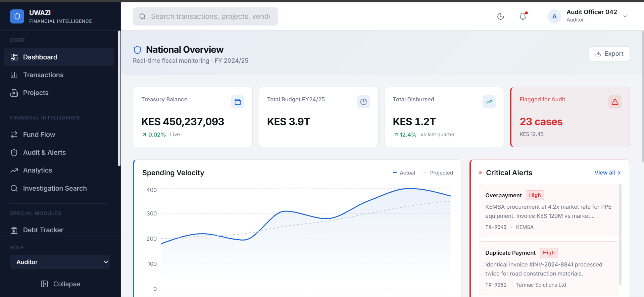Toggle dark mode moon icon
Image resolution: width=644 pixels, height=297 pixels.
[501, 16]
